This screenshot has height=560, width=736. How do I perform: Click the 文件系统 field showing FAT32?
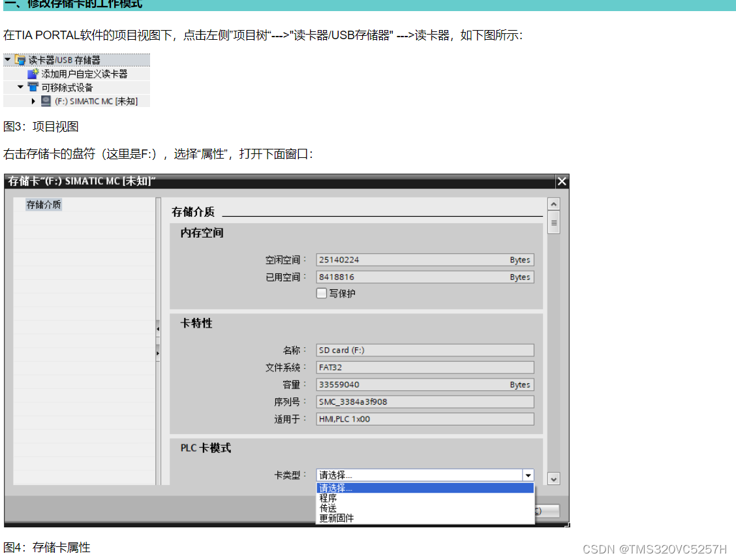pos(425,367)
